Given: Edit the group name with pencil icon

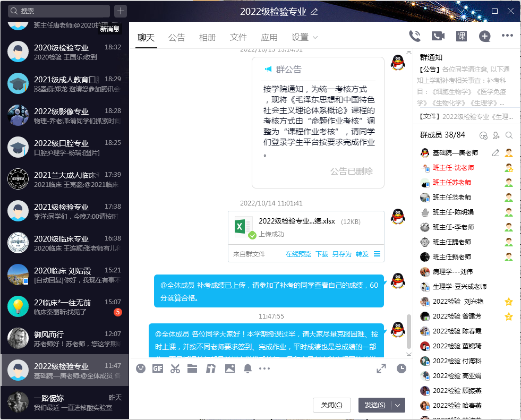Looking at the screenshot, I should tap(314, 12).
